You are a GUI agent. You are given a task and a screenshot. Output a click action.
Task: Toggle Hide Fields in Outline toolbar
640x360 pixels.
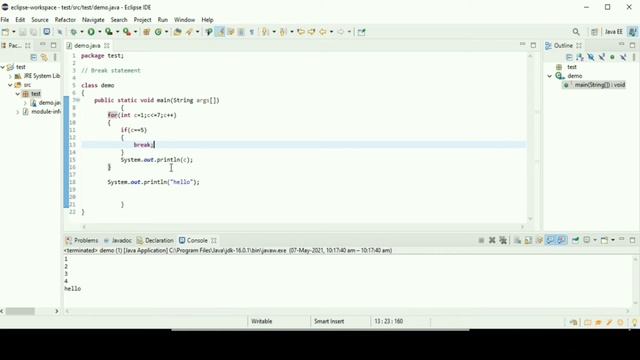tap(591, 57)
